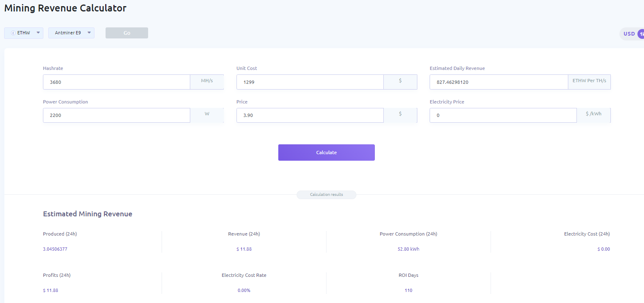Viewport: 644px width, 303px height.
Task: Toggle the USD currency switch
Action: click(629, 34)
